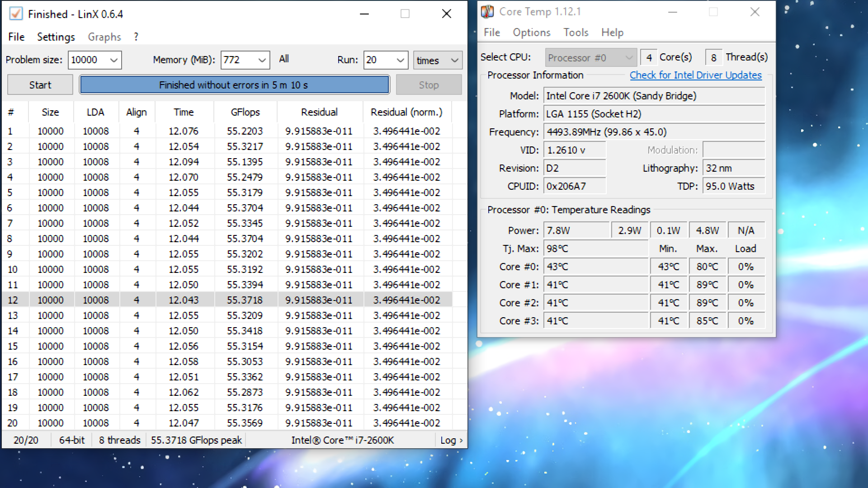Image resolution: width=868 pixels, height=488 pixels.
Task: Click the 4 Core(s) count field
Action: tap(649, 57)
